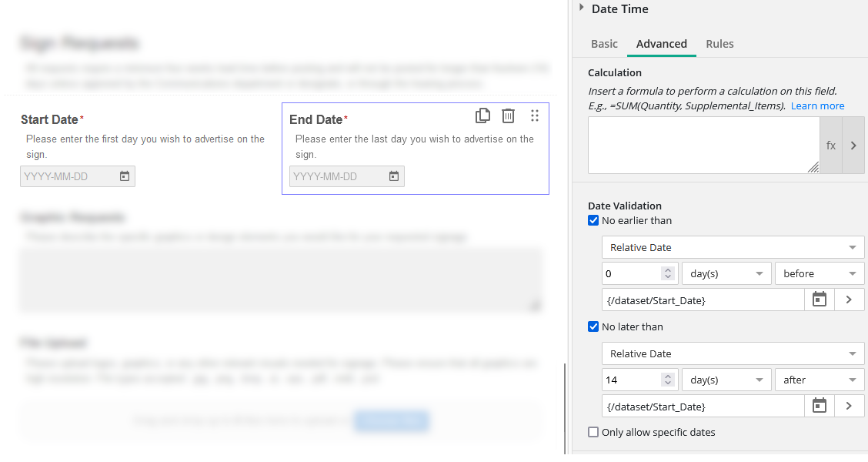Click the Learn more link
Screen dimensions: 868x462
click(817, 105)
